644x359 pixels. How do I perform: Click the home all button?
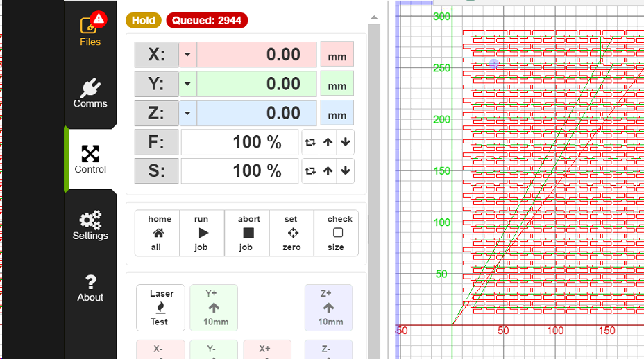158,233
